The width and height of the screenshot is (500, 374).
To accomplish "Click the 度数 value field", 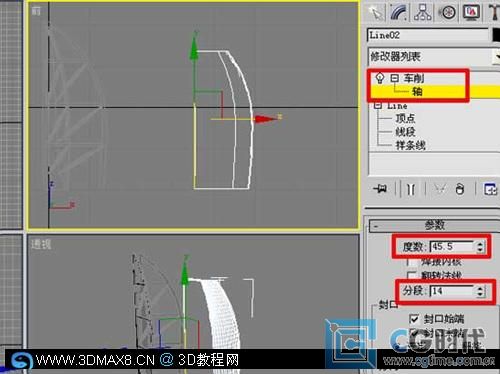I will pos(452,247).
